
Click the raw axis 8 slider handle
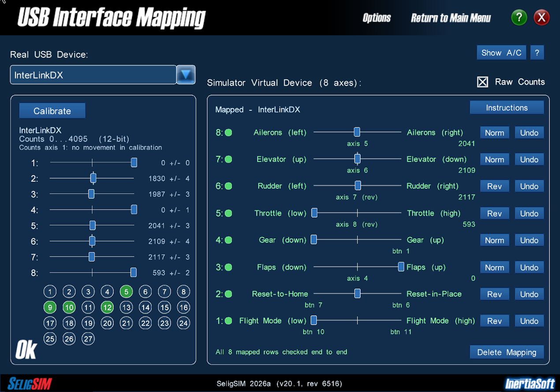133,273
